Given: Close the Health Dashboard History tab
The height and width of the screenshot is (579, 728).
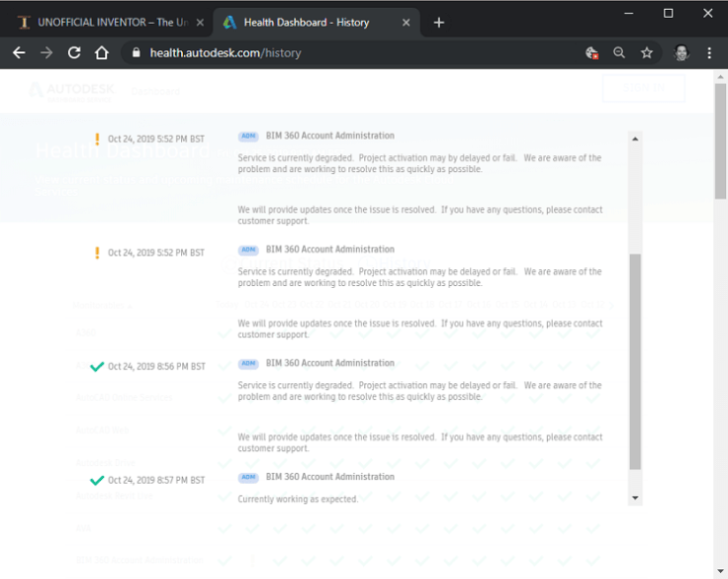Looking at the screenshot, I should point(406,23).
